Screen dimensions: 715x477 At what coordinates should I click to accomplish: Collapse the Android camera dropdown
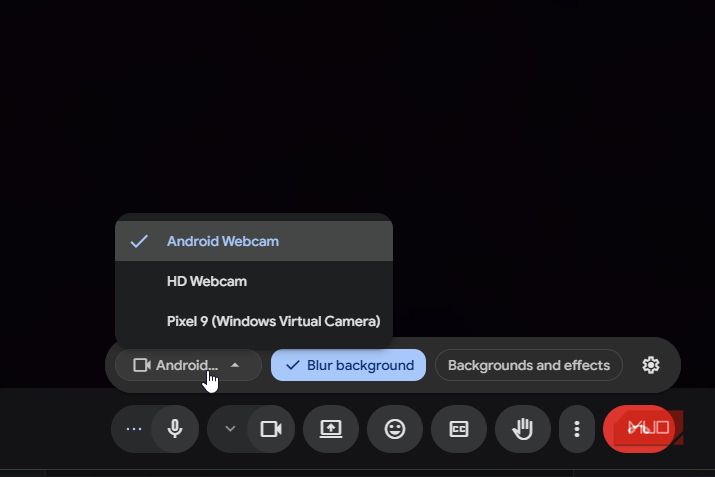188,365
